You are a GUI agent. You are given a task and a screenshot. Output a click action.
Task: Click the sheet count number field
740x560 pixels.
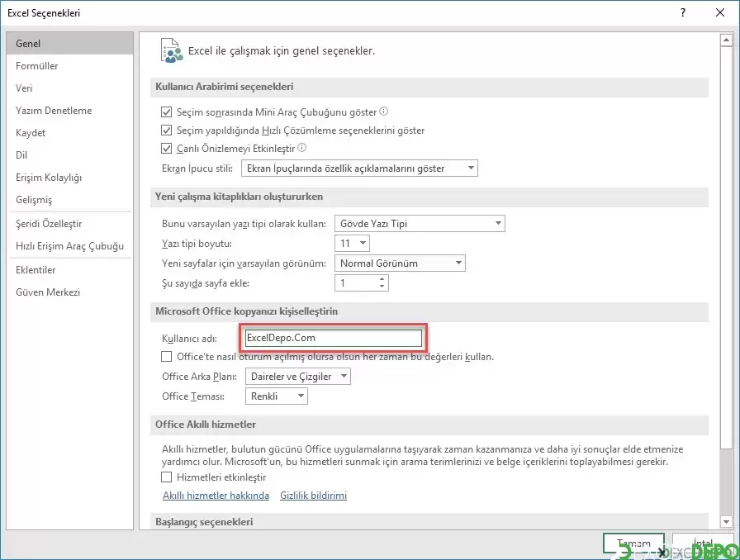point(356,282)
